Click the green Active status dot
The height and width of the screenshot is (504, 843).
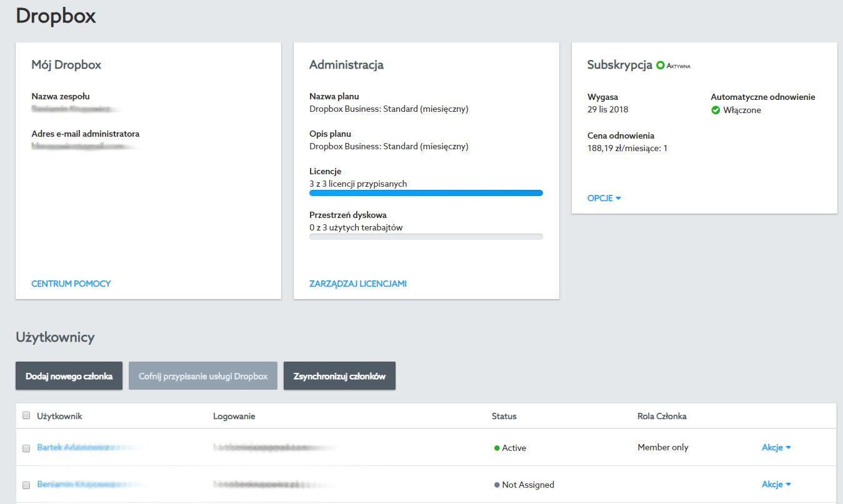point(497,448)
